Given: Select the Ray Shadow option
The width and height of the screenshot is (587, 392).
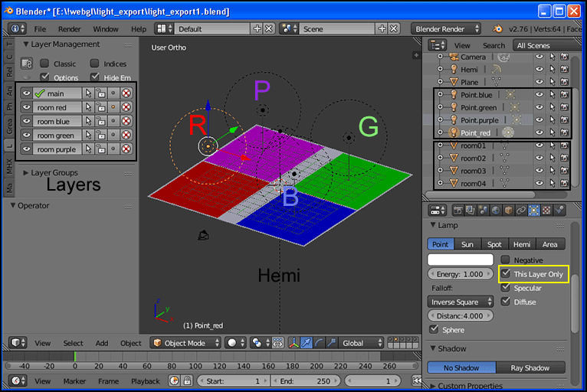Looking at the screenshot, I should [x=530, y=367].
